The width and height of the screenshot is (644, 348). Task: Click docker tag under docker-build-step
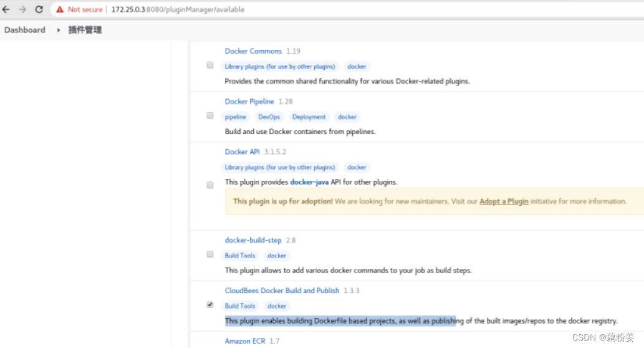277,256
